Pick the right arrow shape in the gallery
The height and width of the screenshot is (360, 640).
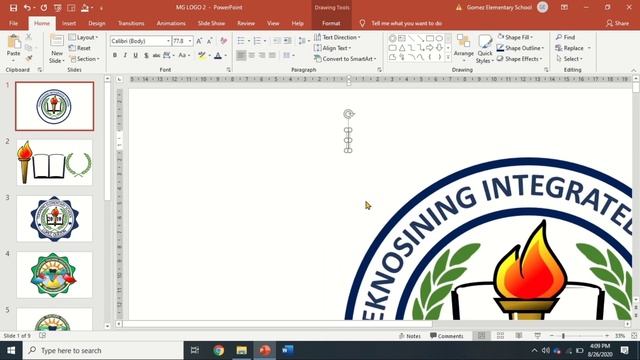430,48
